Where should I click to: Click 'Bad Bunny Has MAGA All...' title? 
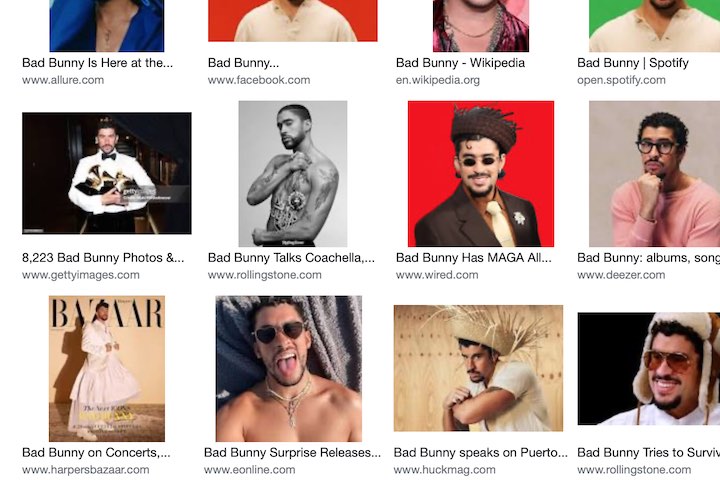(x=473, y=258)
